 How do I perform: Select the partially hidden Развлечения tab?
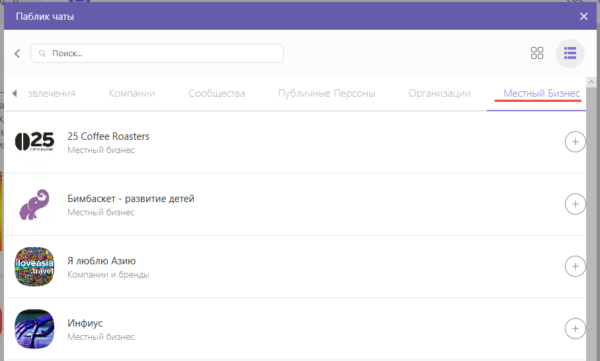click(x=51, y=93)
